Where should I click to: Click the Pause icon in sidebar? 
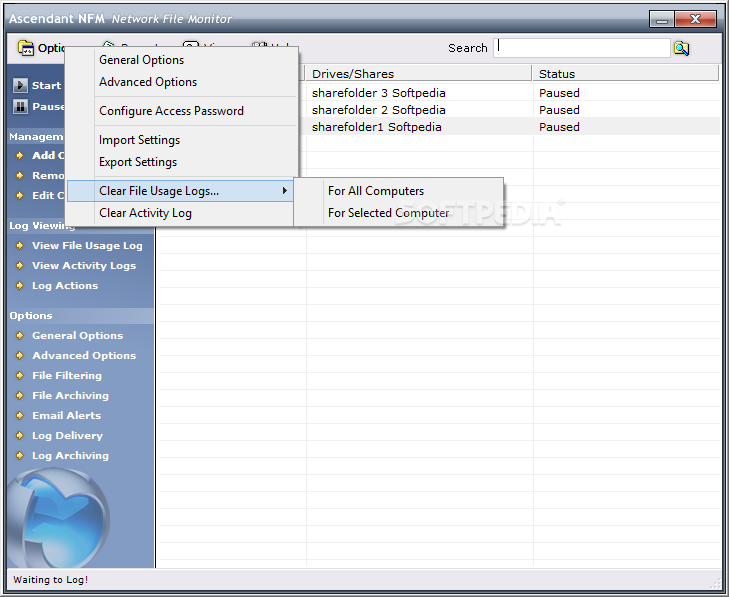coord(20,106)
